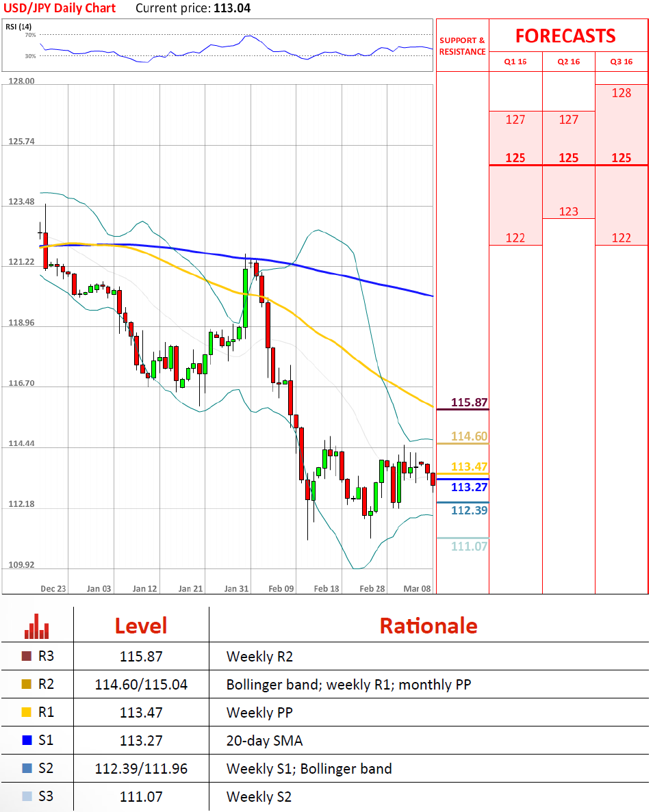Click the S3 light blue color swatch
This screenshot has width=653, height=812.
27,796
